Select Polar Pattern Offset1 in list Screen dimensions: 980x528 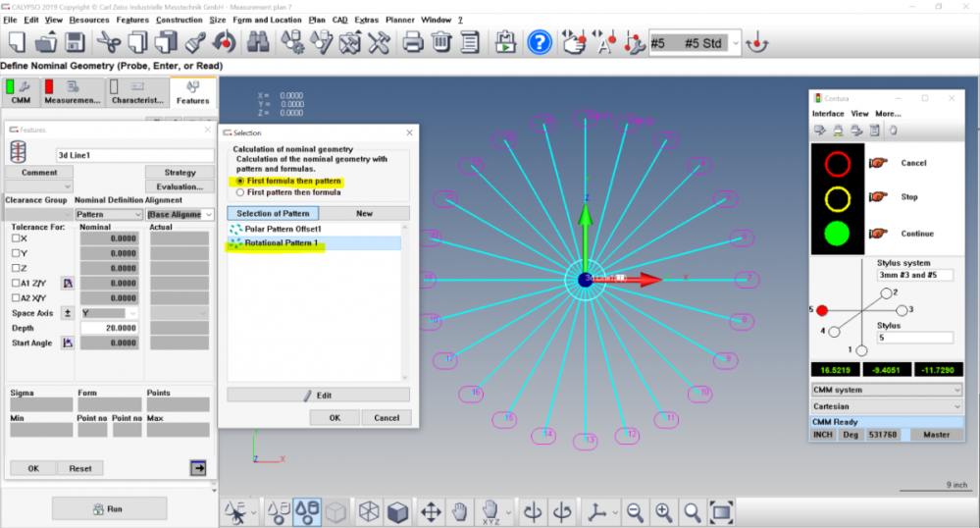coord(314,229)
